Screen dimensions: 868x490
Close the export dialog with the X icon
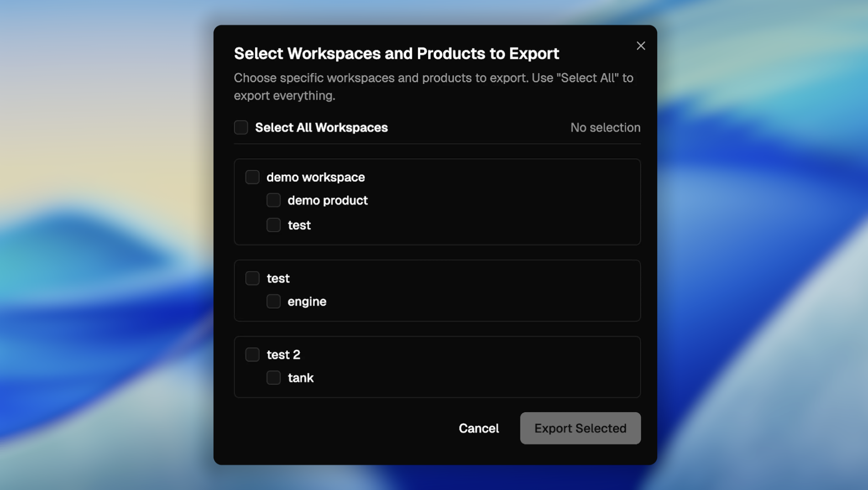click(x=641, y=46)
